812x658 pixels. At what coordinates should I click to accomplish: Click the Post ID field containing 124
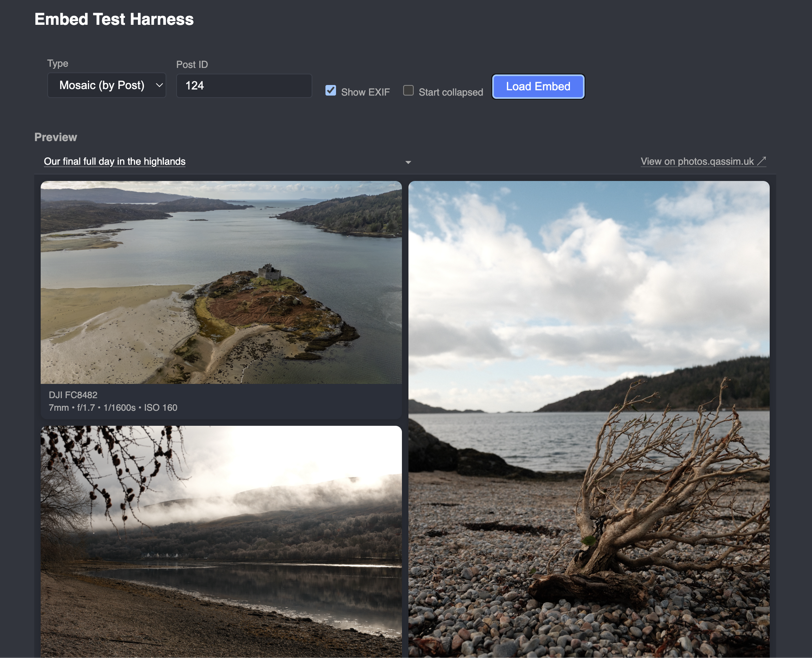[x=244, y=86]
